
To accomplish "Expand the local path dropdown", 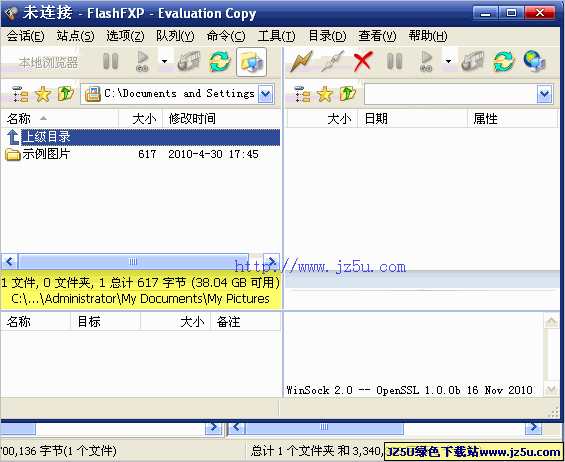I will tap(266, 94).
